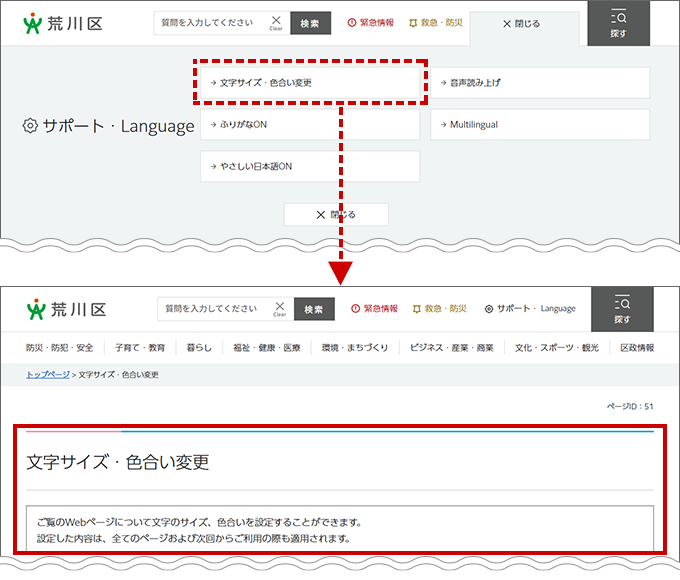The width and height of the screenshot is (680, 580).
Task: Open 環境・まちづくり navigation menu
Action: click(355, 347)
